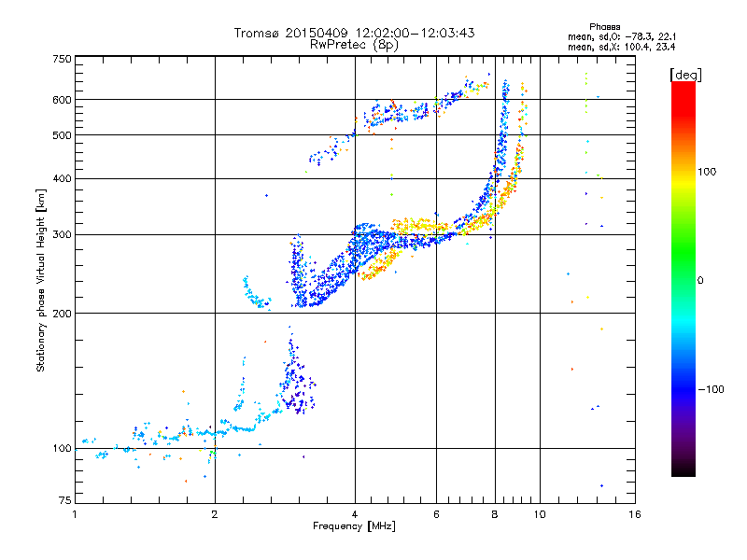Click the 'Frequency [MHz]' axis label

pyautogui.click(x=355, y=526)
